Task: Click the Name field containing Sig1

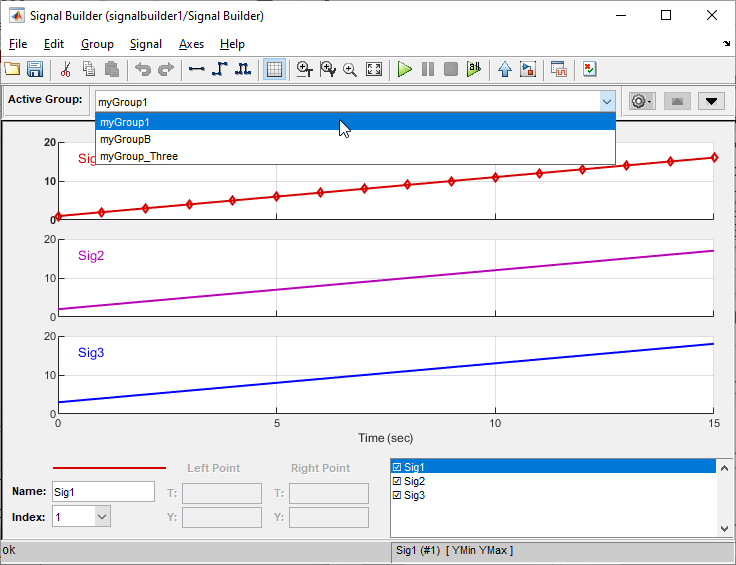Action: 103,491
